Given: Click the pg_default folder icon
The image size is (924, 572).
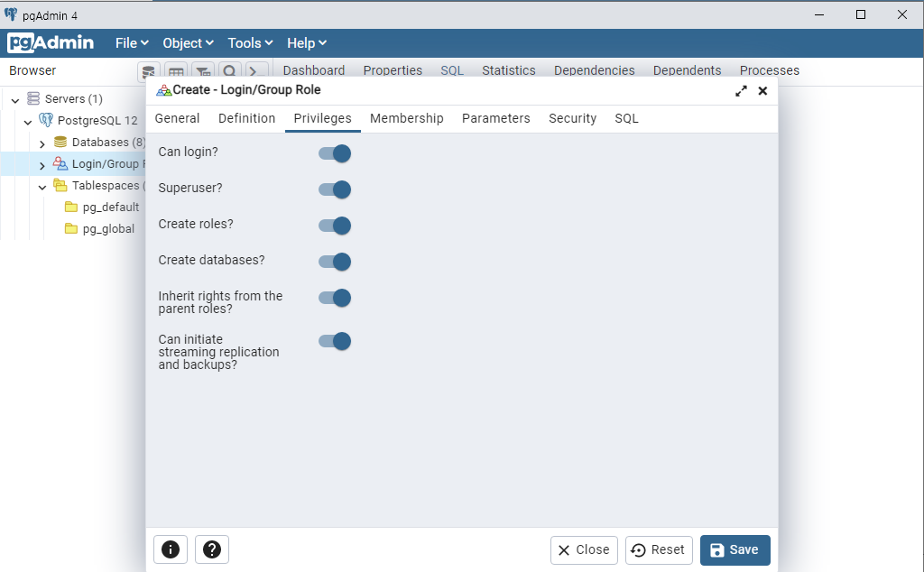Looking at the screenshot, I should [x=71, y=207].
